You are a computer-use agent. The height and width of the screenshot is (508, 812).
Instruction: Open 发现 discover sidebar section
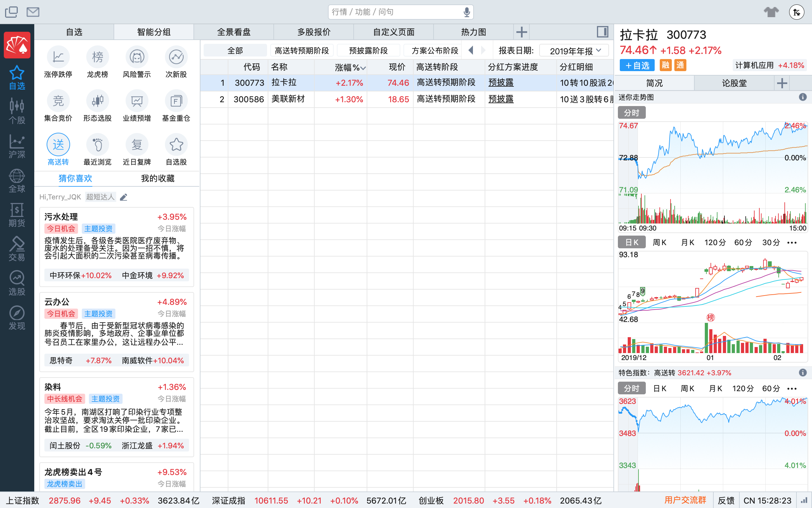pyautogui.click(x=17, y=318)
